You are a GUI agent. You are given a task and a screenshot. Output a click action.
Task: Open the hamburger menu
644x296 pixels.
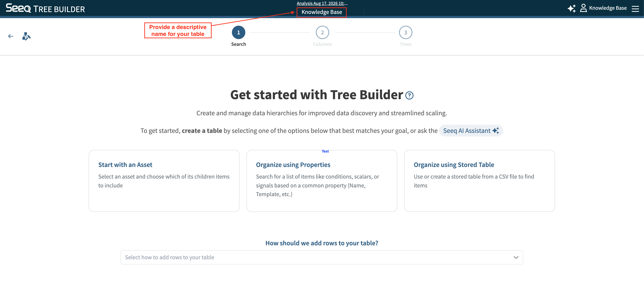pyautogui.click(x=635, y=9)
